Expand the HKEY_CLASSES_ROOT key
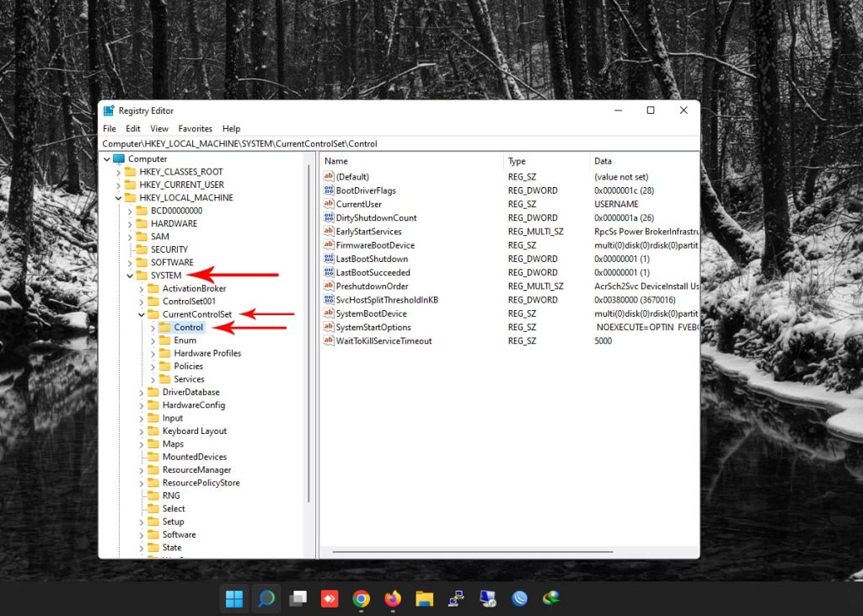The height and width of the screenshot is (616, 863). pyautogui.click(x=118, y=172)
